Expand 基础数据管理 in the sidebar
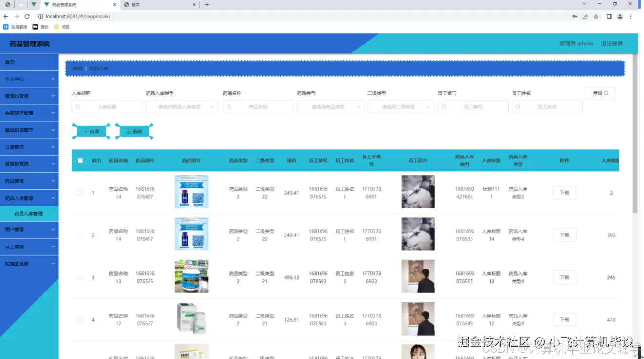Image resolution: width=644 pixels, height=359 pixels. tap(29, 130)
